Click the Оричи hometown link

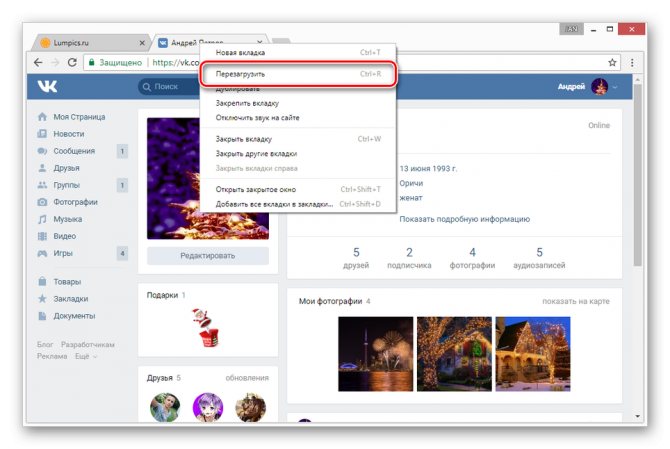click(411, 183)
